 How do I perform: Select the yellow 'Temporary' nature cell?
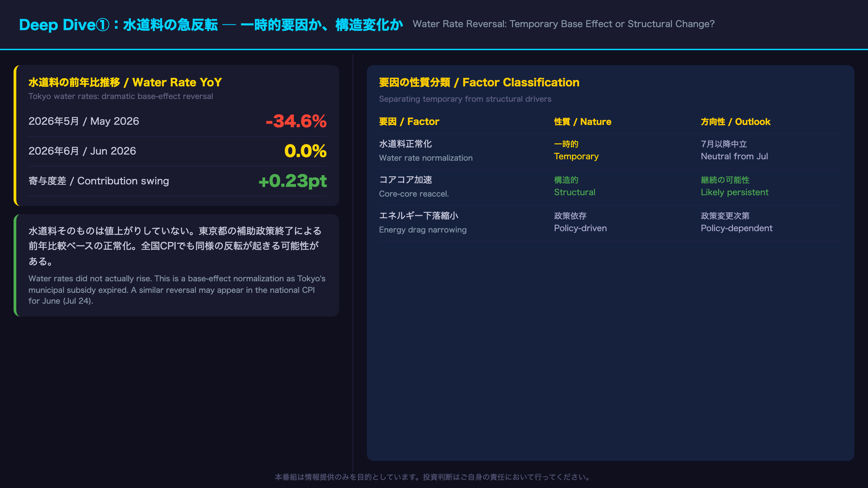(x=576, y=150)
